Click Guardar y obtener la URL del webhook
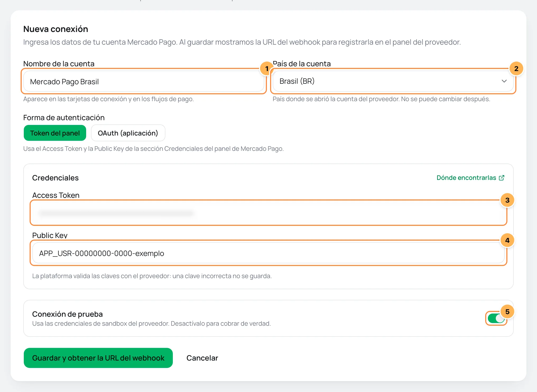This screenshot has width=537, height=392. (x=98, y=358)
